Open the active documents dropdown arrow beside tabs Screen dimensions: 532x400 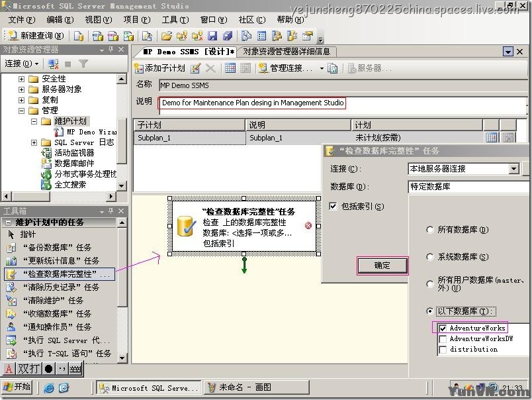click(508, 52)
